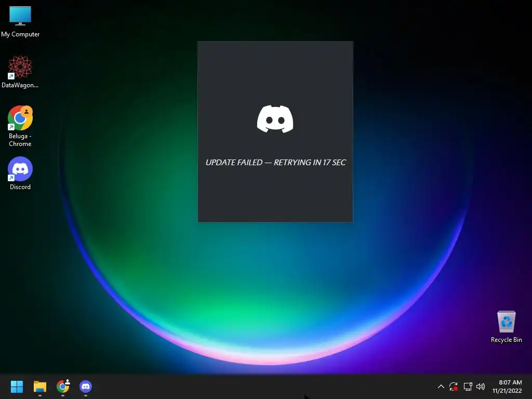Click the My Computer label text

[x=20, y=34]
